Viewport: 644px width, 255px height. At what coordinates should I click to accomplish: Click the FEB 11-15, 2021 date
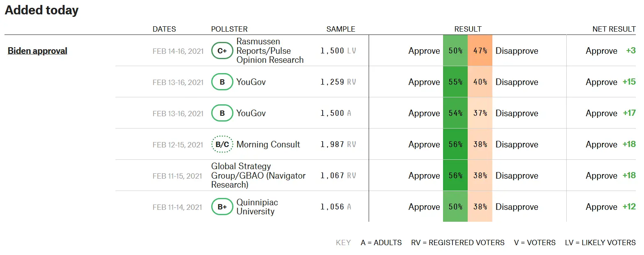coord(177,176)
